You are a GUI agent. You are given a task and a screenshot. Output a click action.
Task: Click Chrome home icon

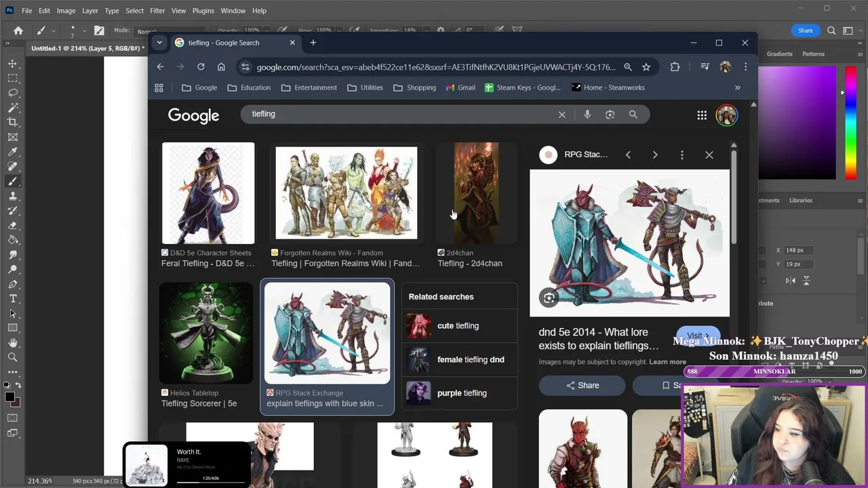click(x=221, y=67)
